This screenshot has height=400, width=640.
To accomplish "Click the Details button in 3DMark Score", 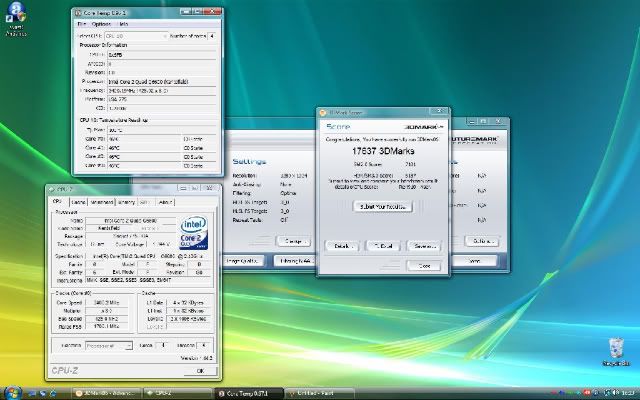I will 342,246.
